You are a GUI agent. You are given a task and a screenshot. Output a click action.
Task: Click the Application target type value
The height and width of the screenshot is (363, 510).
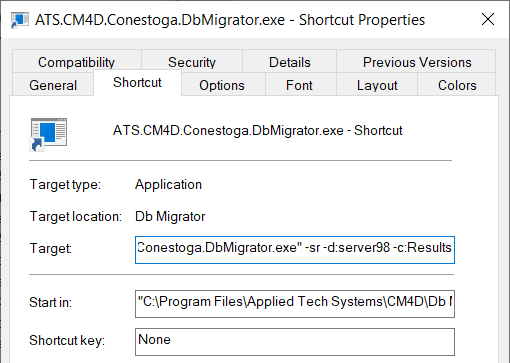coord(168,185)
